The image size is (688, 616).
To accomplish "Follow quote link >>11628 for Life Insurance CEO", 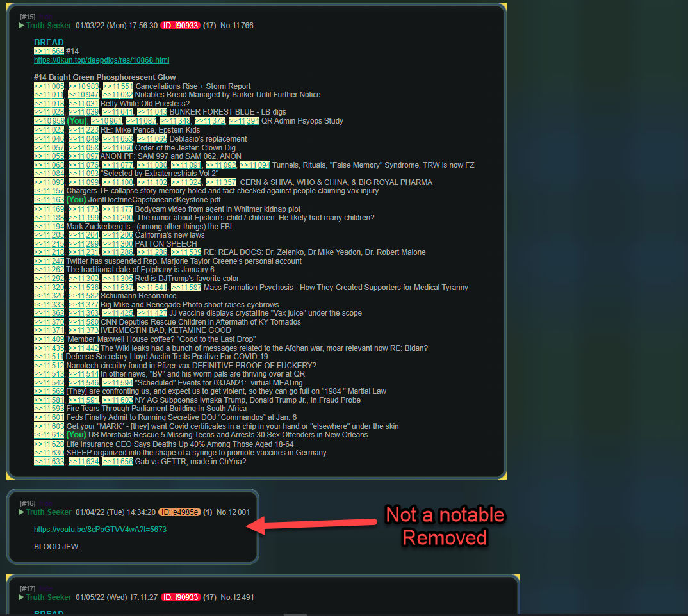I will [x=49, y=444].
